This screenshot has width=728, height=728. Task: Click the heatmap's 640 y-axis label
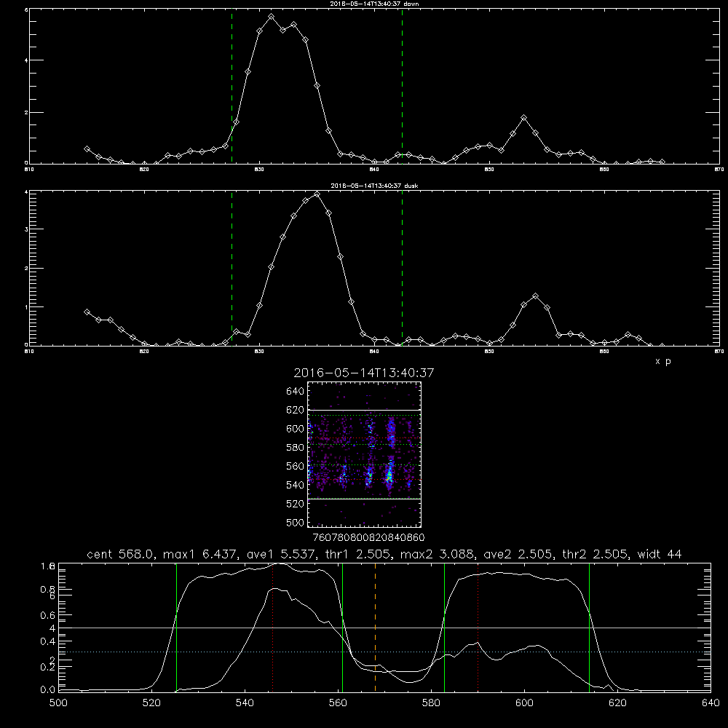(x=296, y=391)
